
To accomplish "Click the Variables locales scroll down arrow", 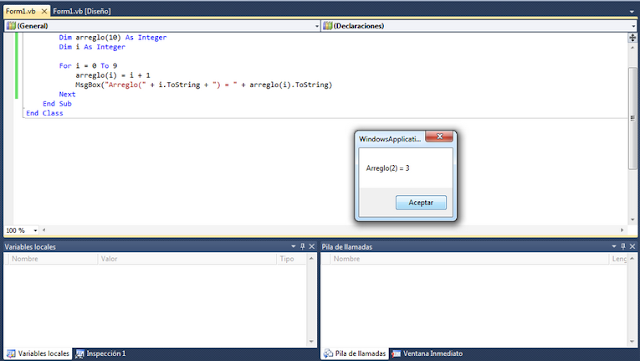I will [311, 342].
